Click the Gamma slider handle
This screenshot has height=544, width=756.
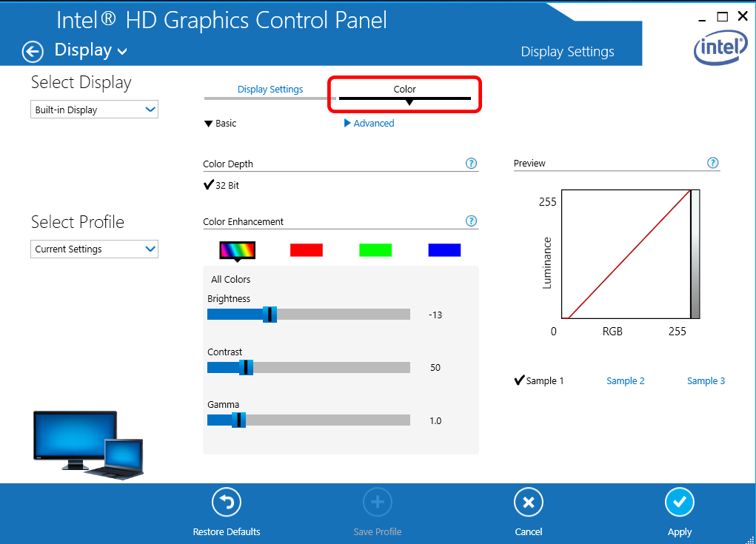click(x=238, y=420)
